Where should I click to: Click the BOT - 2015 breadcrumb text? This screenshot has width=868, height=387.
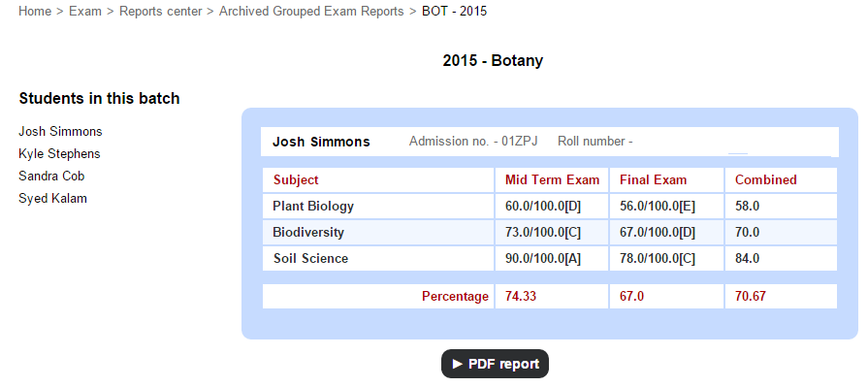point(455,11)
